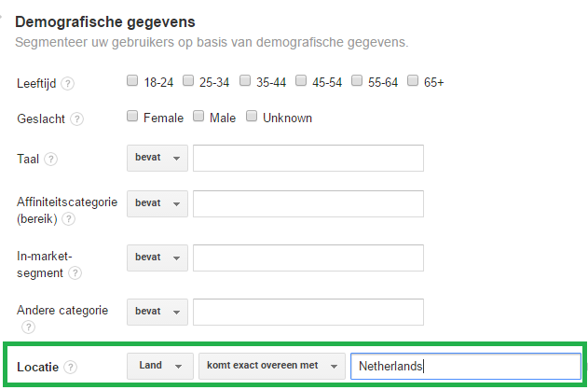Viewport: 588px width, 390px height.
Task: Open help icon under Andere categorie
Action: pyautogui.click(x=28, y=327)
